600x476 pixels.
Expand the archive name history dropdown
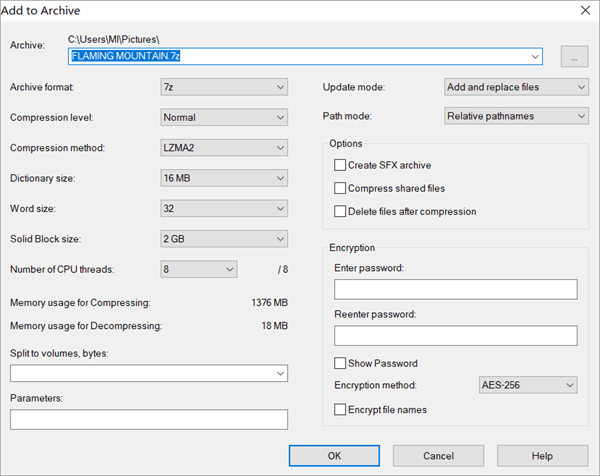(x=535, y=57)
